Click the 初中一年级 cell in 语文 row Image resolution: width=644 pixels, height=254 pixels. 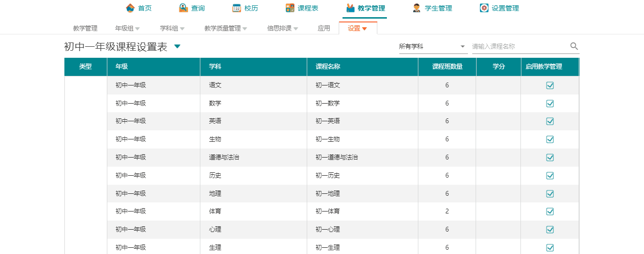(154, 85)
